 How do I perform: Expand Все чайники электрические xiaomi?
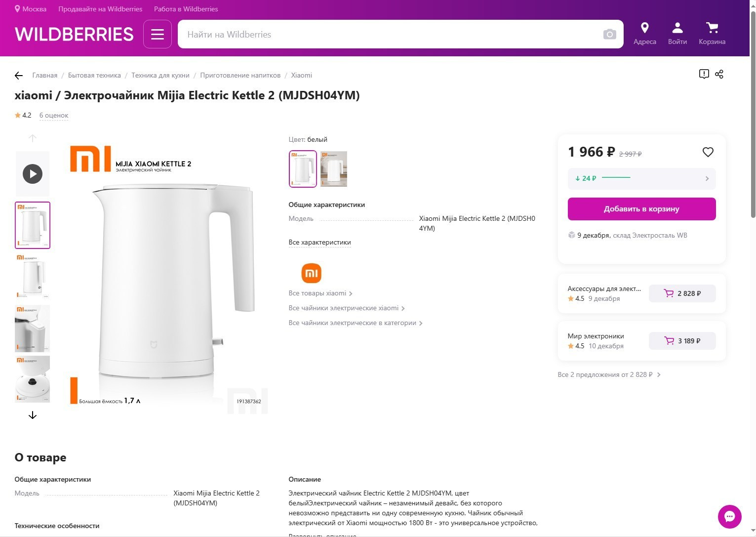point(343,308)
